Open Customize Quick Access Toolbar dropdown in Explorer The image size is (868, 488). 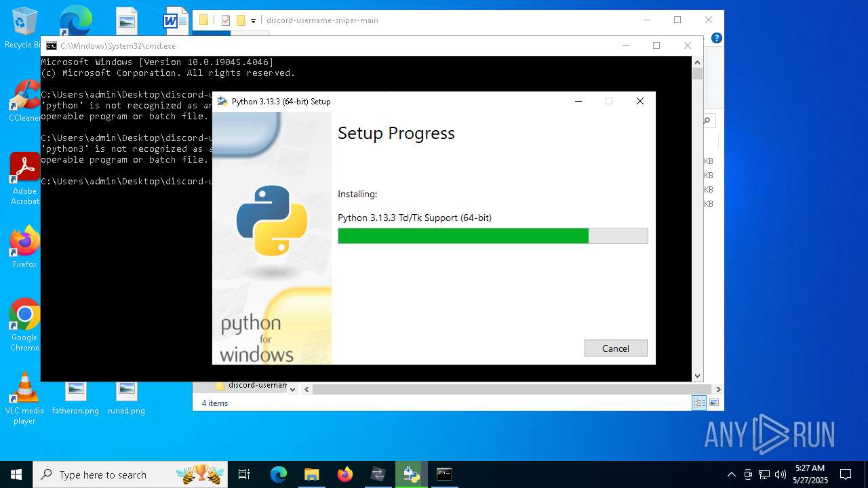coord(253,21)
